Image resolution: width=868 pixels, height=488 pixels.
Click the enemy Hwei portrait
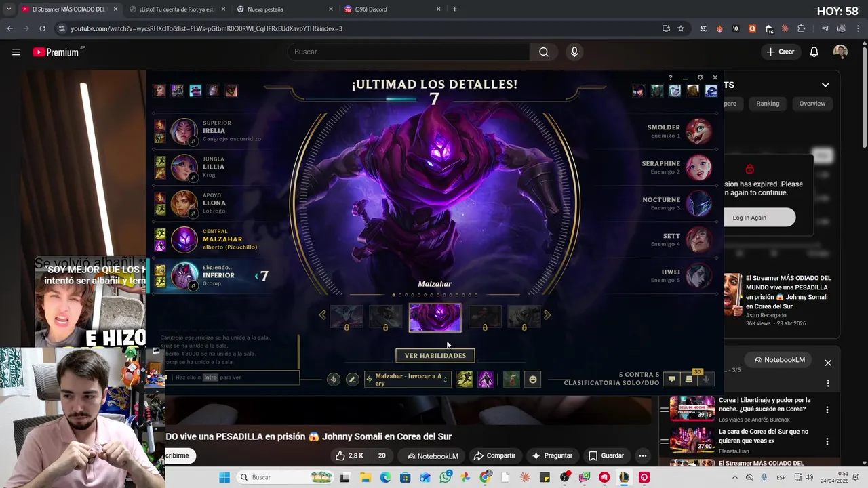pyautogui.click(x=698, y=275)
